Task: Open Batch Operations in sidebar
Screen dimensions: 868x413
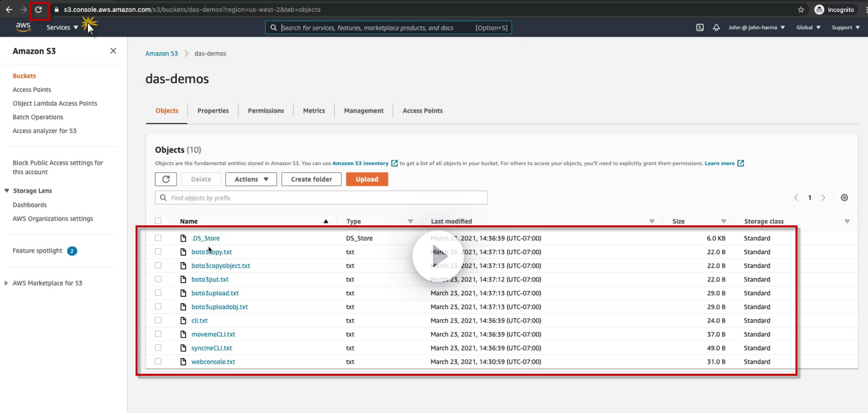Action: click(x=38, y=117)
